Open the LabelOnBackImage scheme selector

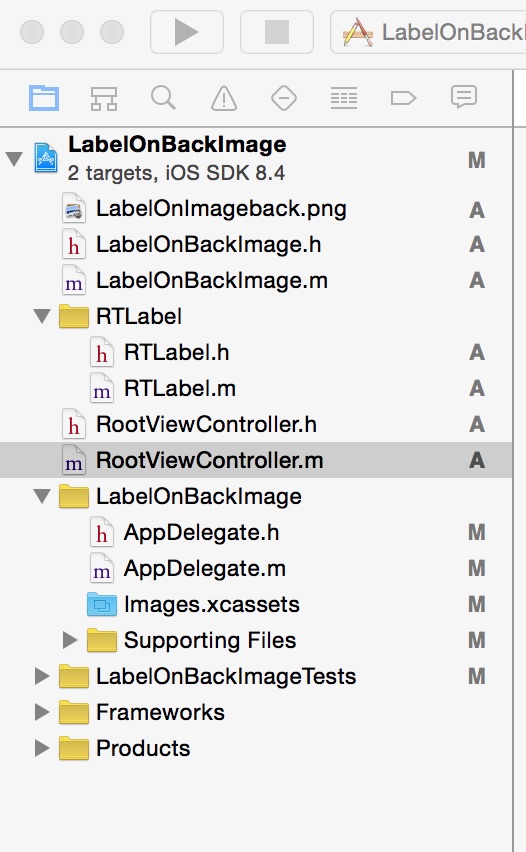[x=429, y=32]
